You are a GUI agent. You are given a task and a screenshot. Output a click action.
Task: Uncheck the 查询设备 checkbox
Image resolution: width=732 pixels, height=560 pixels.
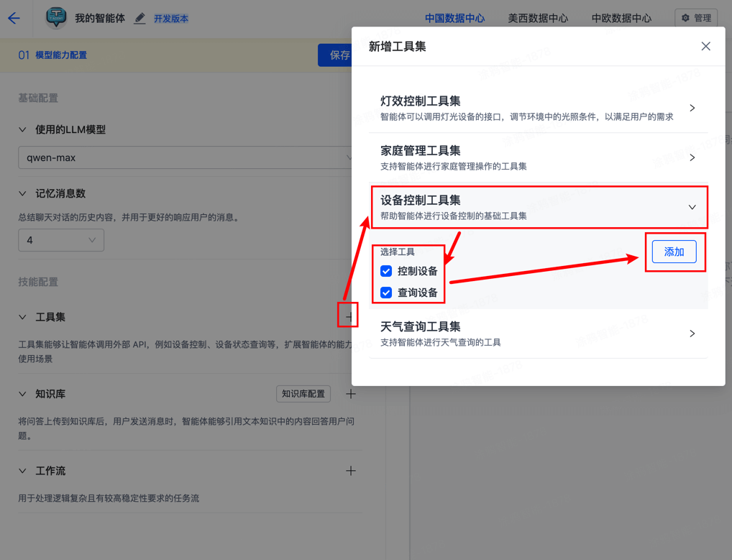[x=386, y=293]
